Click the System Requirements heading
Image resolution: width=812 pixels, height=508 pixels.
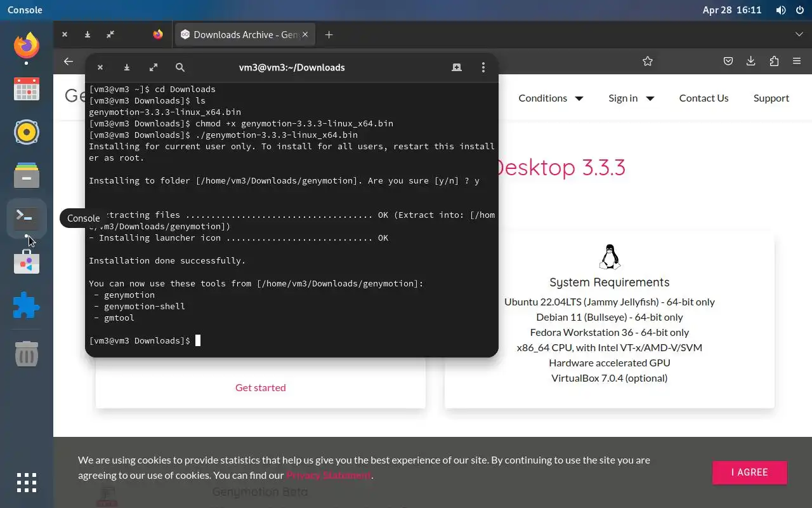pyautogui.click(x=610, y=282)
